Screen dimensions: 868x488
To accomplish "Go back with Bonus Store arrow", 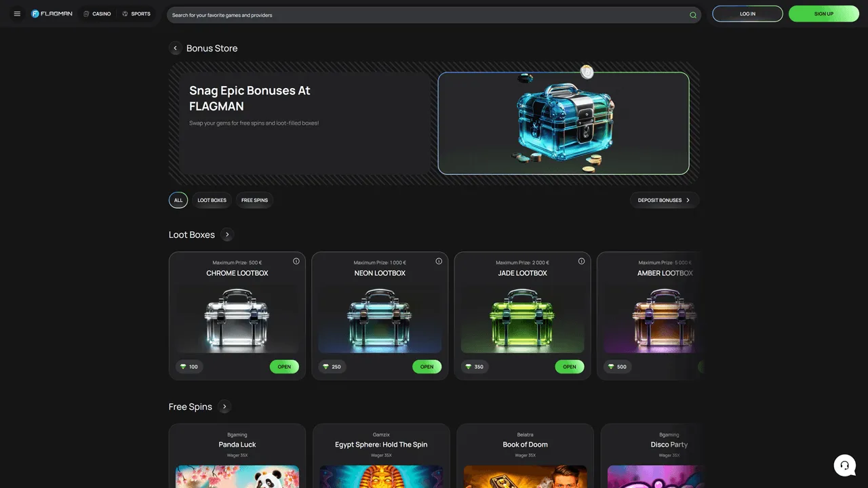I will point(175,48).
